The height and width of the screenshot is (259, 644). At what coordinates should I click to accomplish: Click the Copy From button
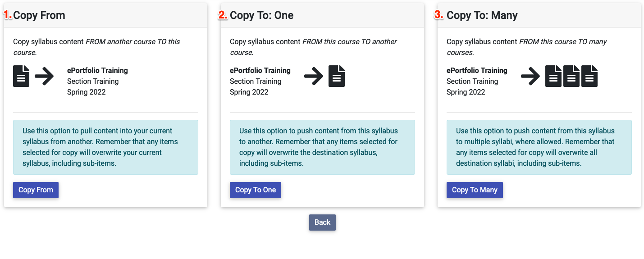[36, 190]
